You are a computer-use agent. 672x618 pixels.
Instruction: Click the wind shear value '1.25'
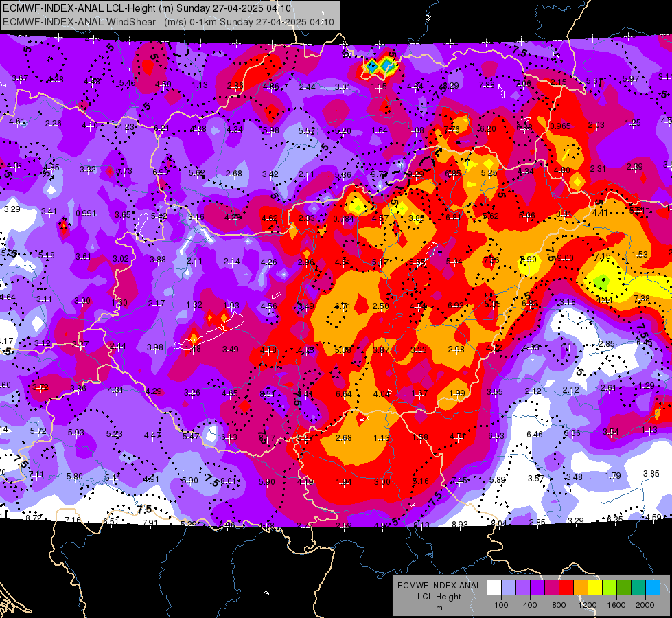coord(633,123)
